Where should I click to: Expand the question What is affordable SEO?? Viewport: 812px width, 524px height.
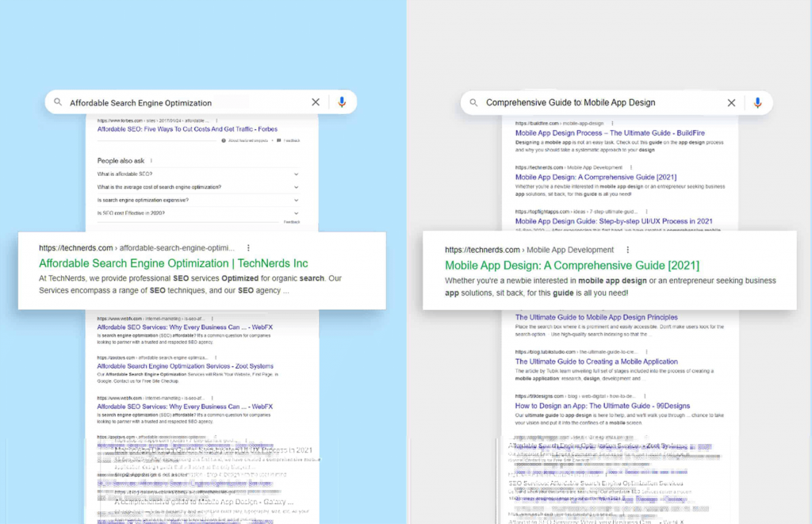click(x=197, y=174)
